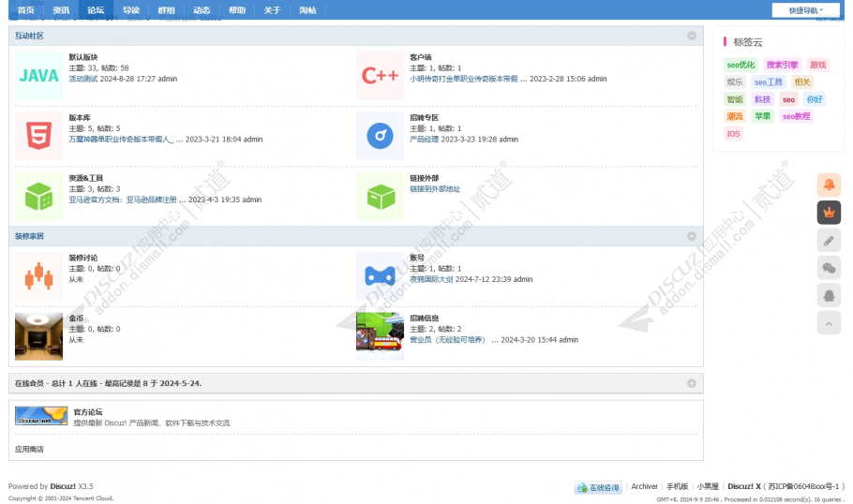This screenshot has height=504, width=853.
Task: Click the 相关 tag
Action: point(802,82)
